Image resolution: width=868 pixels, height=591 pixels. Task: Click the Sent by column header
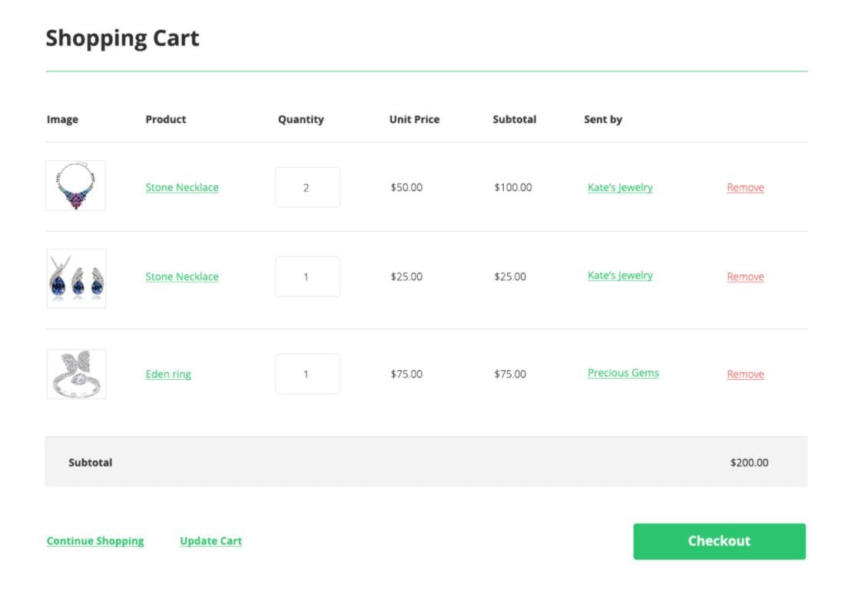click(603, 119)
